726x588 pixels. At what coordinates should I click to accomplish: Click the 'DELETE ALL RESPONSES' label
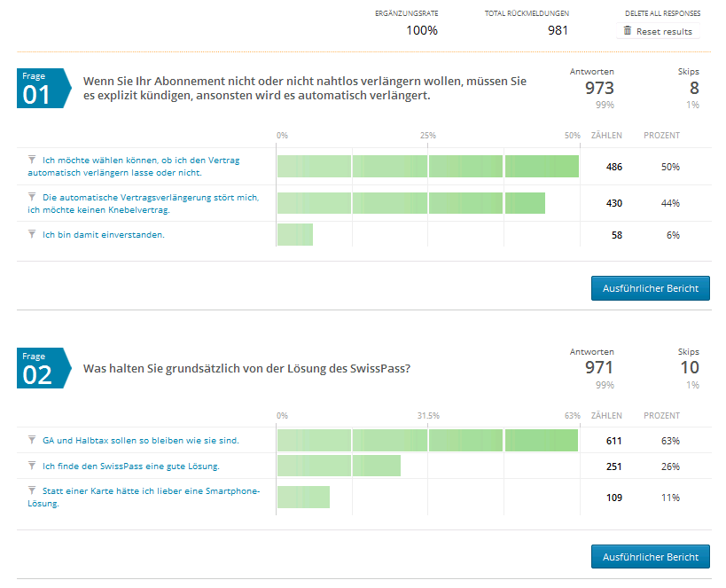[662, 13]
